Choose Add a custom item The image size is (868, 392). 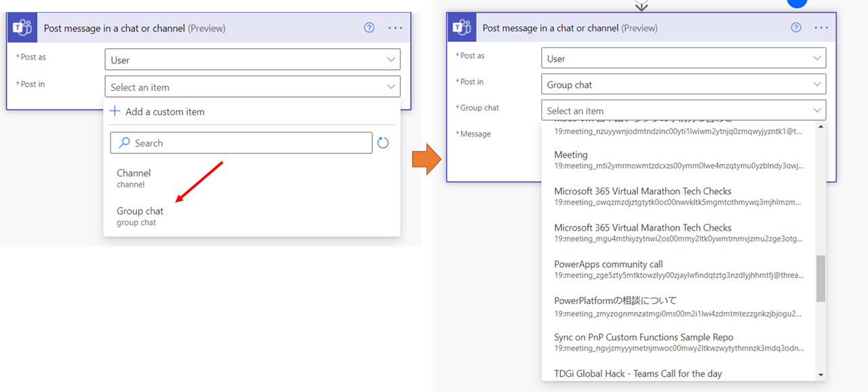click(157, 111)
